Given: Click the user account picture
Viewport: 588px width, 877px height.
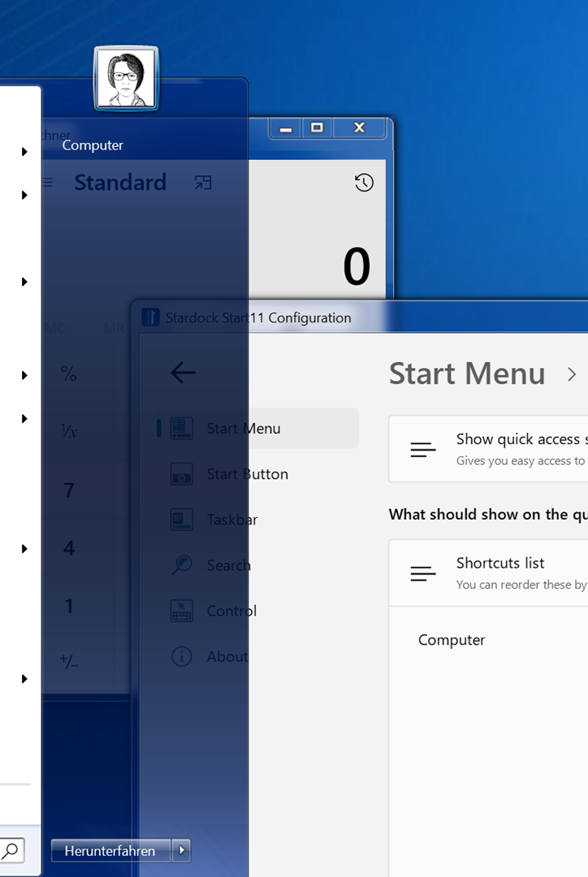Looking at the screenshot, I should pos(126,78).
